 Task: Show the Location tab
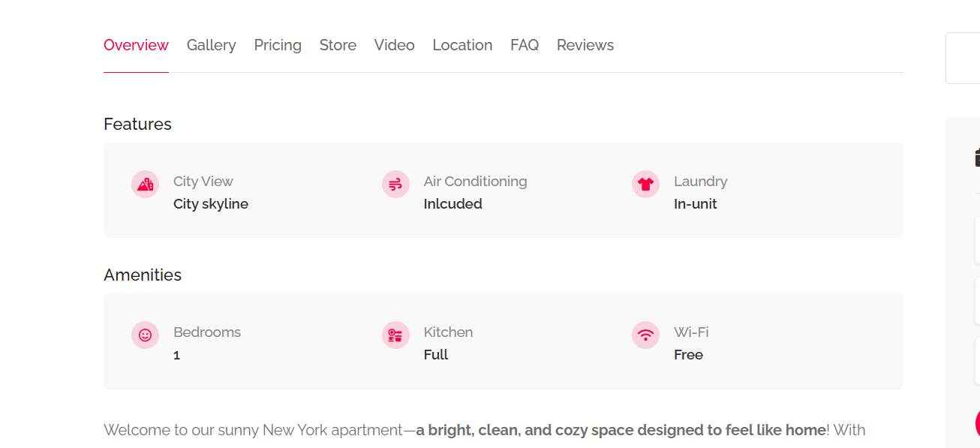coord(462,45)
